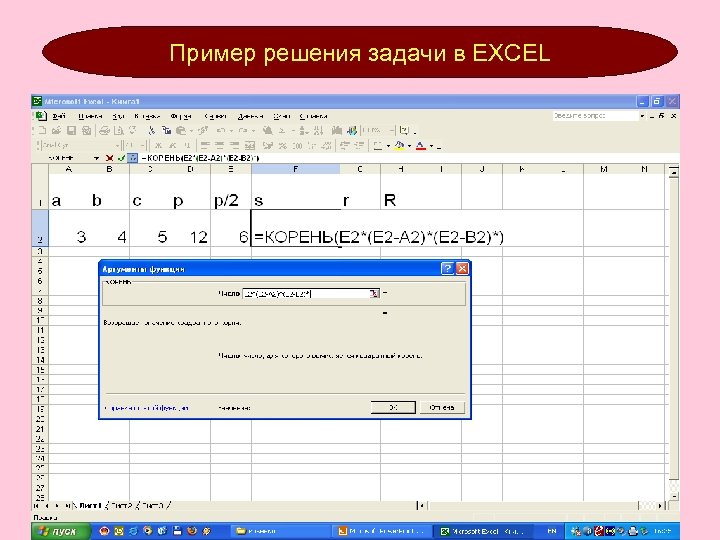This screenshot has width=720, height=540.
Task: Open the Name Box function dropdown
Action: tap(96, 158)
